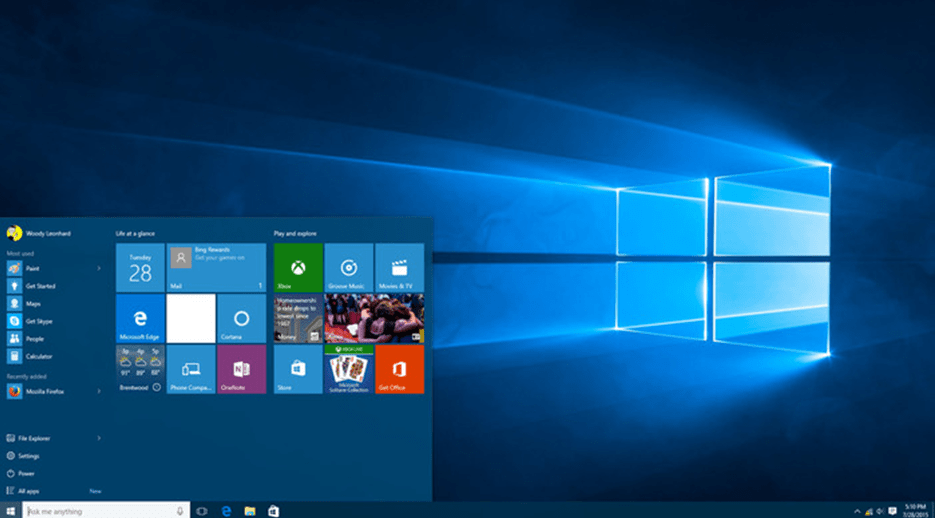The image size is (936, 518).
Task: Click the Woody Leonhard user account
Action: coord(40,233)
